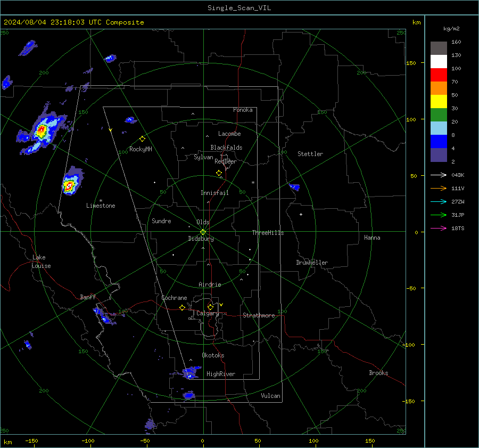Click the yellow 30-50 legend color
The image size is (479, 448).
pyautogui.click(x=439, y=102)
